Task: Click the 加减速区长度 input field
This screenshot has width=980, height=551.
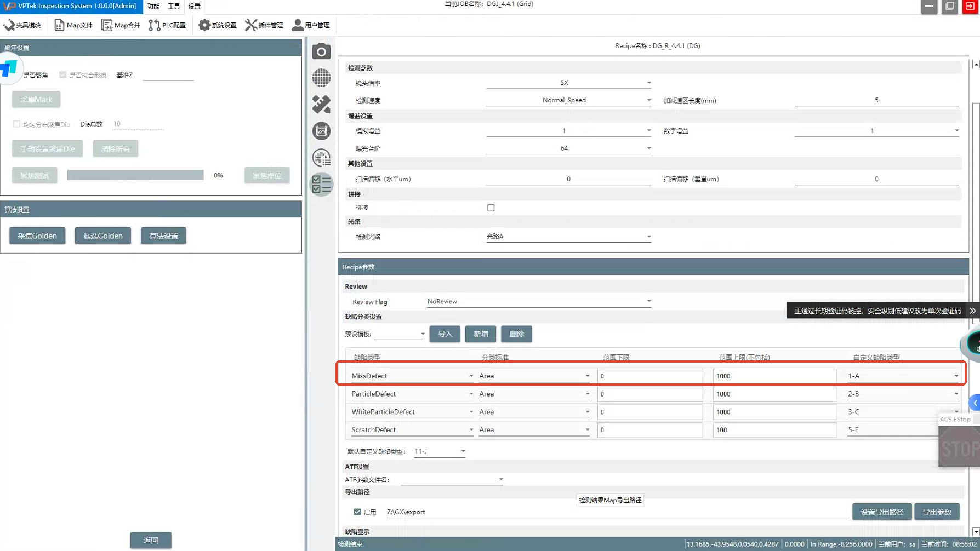Action: tap(877, 100)
